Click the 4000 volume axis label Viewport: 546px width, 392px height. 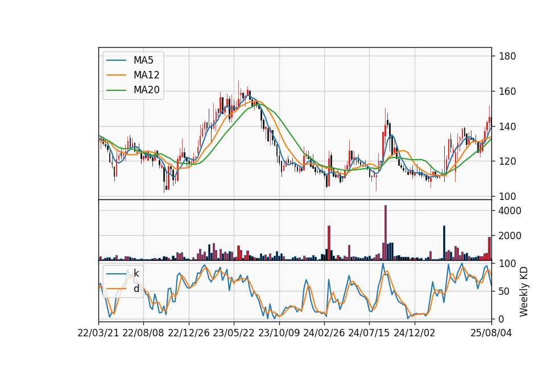510,211
